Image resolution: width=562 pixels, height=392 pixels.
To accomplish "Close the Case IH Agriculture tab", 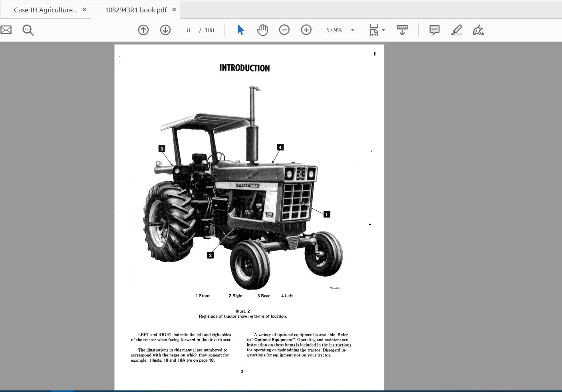I will 84,10.
